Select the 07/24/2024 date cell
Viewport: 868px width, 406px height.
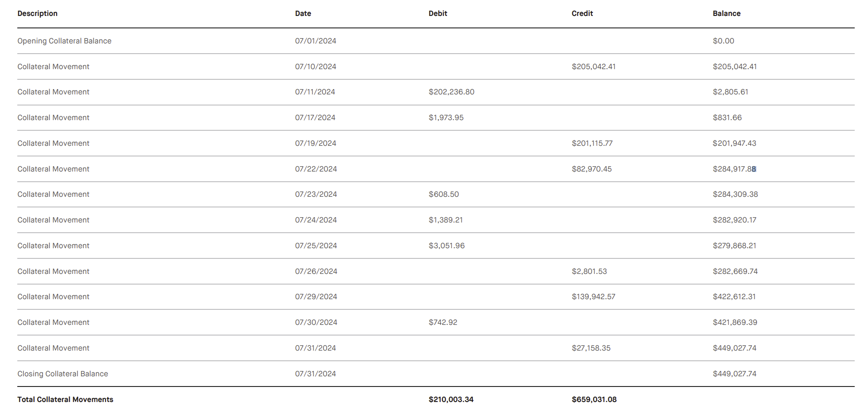point(316,220)
